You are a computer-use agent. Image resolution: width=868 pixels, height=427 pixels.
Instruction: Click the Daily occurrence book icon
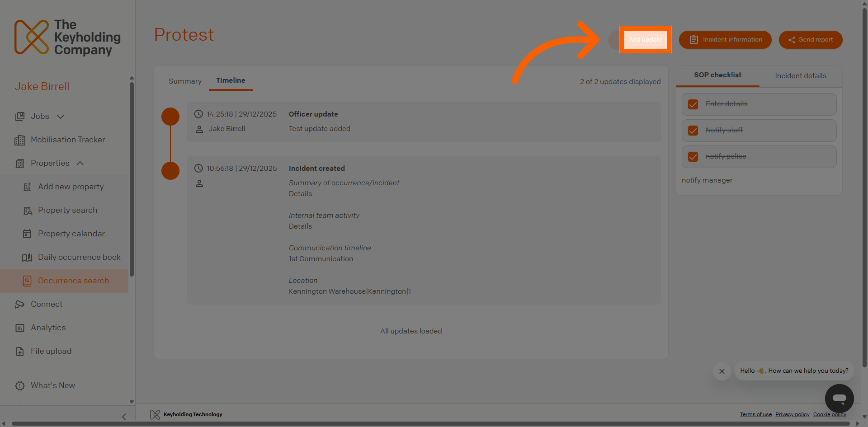pos(27,258)
